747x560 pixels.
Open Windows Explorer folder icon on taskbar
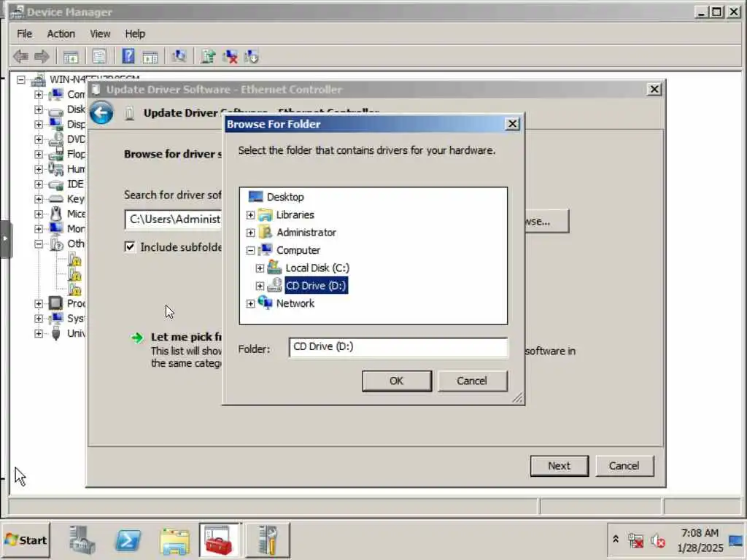175,541
